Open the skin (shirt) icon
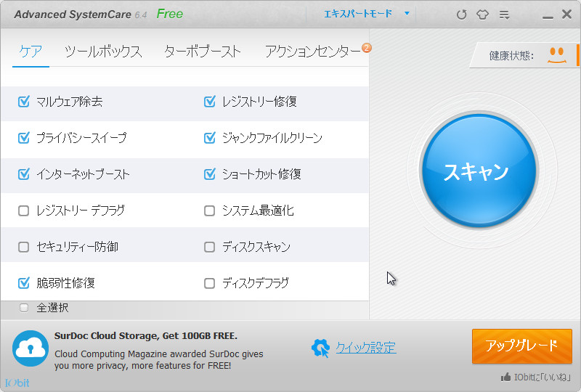This screenshot has width=581, height=392. [x=482, y=15]
